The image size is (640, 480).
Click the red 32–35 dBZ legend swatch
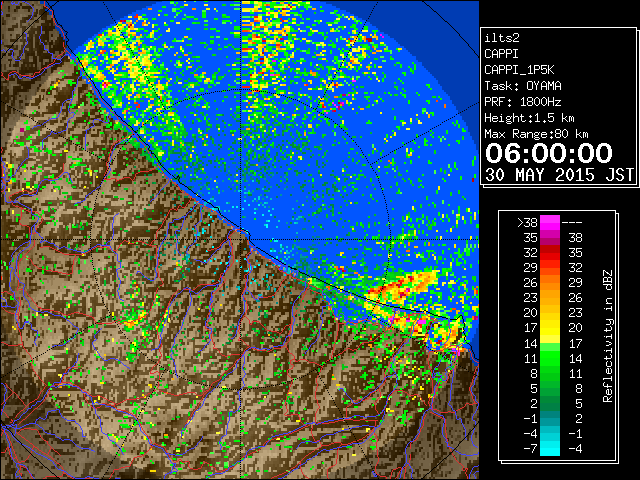coord(550,253)
